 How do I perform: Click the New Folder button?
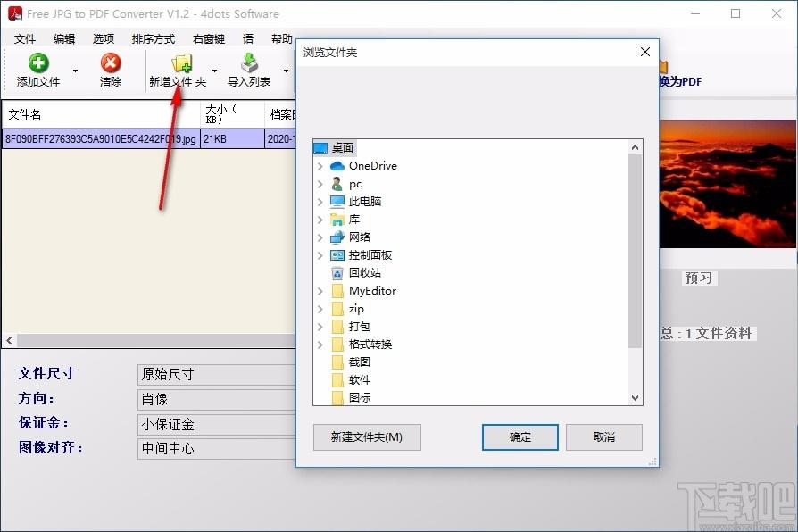tap(367, 437)
